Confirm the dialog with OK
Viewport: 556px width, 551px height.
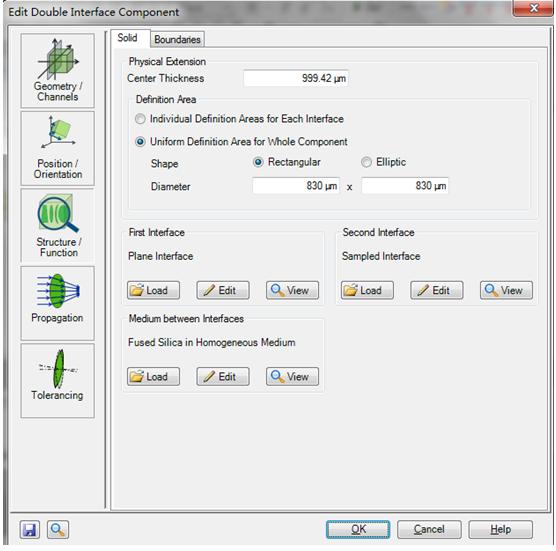[358, 529]
